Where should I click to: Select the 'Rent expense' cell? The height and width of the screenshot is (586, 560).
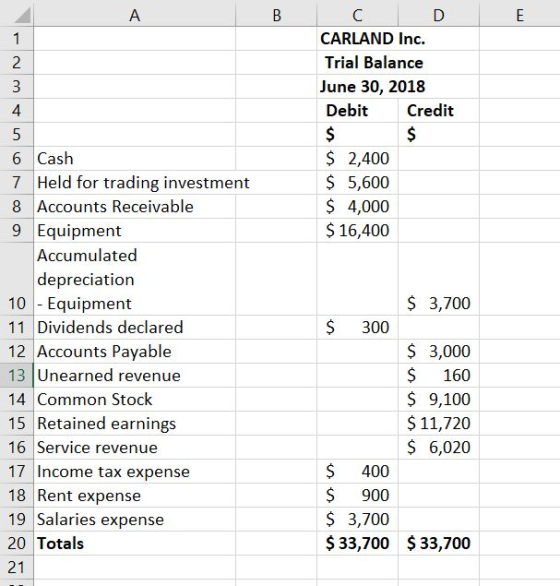click(x=135, y=495)
